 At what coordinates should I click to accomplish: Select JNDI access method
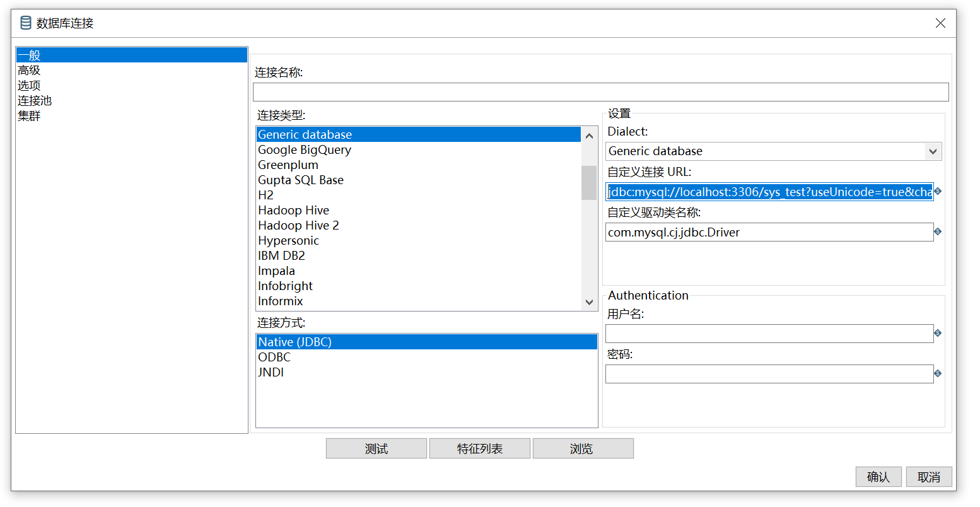(x=427, y=372)
